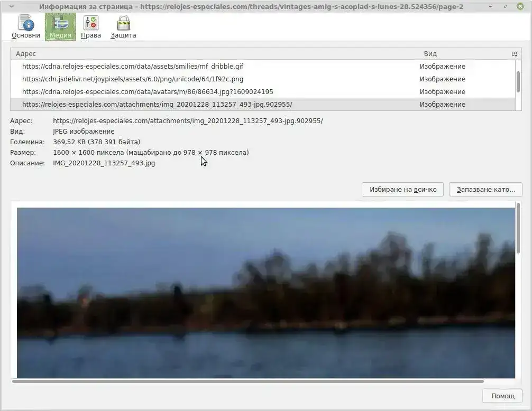Click the 369,52 KB file size value
Viewport: 532px width, 411px height.
tap(96, 142)
